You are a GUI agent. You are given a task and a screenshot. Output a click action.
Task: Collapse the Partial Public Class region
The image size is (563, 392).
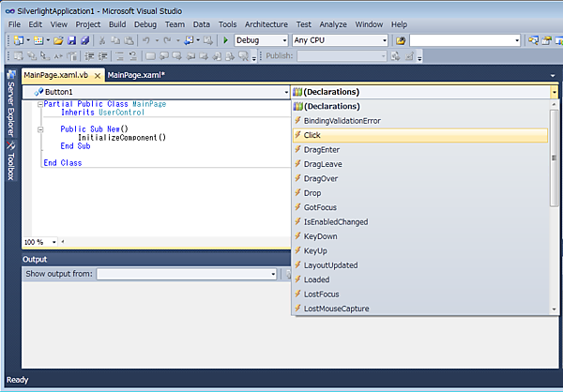[x=40, y=103]
